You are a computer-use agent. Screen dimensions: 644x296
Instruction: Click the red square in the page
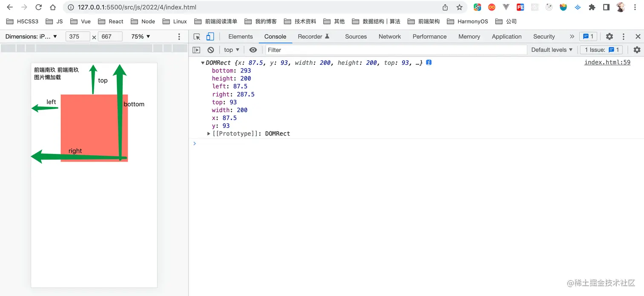pos(94,128)
